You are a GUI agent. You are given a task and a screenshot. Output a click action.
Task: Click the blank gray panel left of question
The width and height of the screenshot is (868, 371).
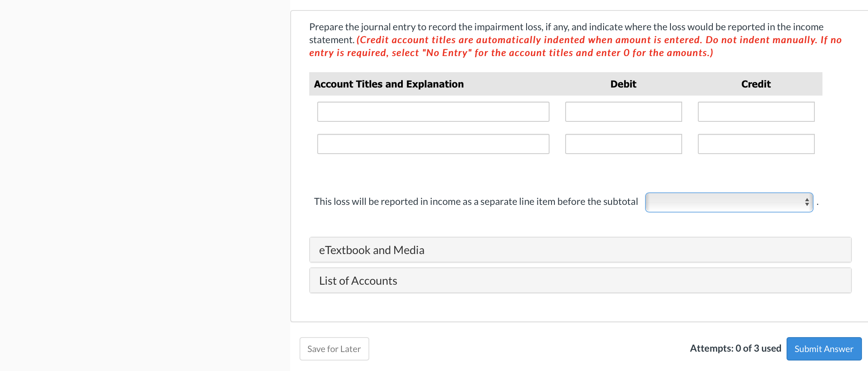click(145, 185)
